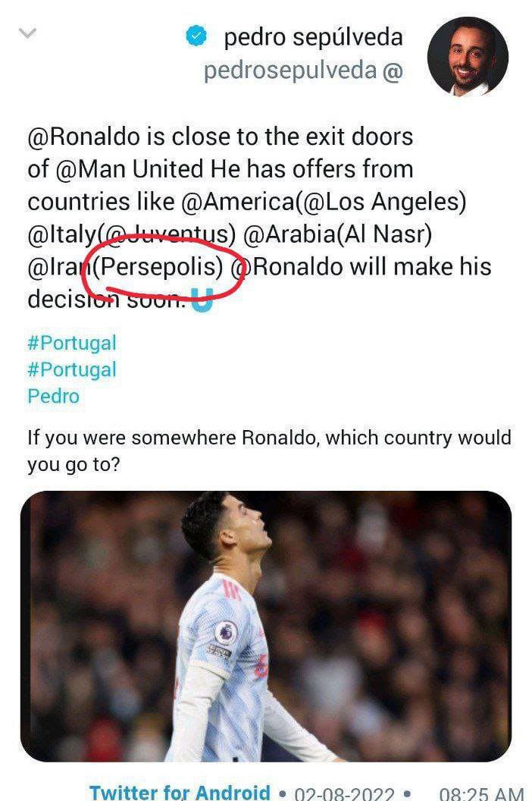
Task: Open the tweet options chevron menu
Action: [x=28, y=35]
